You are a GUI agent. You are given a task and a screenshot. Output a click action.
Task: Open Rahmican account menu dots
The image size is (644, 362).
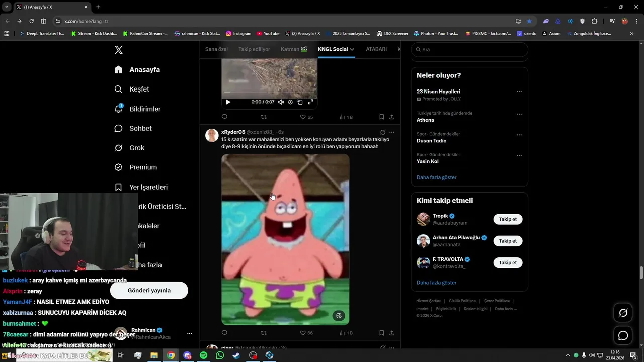point(190,333)
